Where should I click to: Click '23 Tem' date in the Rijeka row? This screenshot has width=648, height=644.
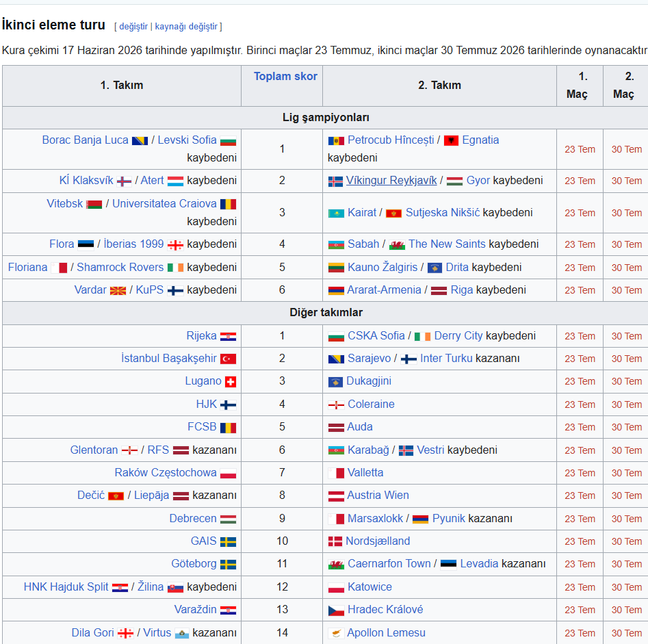pyautogui.click(x=580, y=337)
